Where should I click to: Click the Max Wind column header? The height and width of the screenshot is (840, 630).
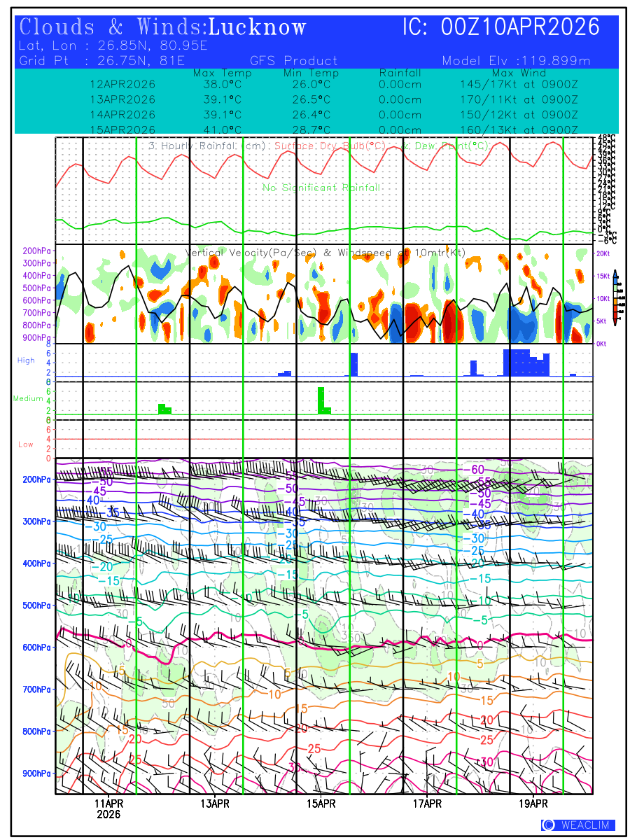click(519, 73)
